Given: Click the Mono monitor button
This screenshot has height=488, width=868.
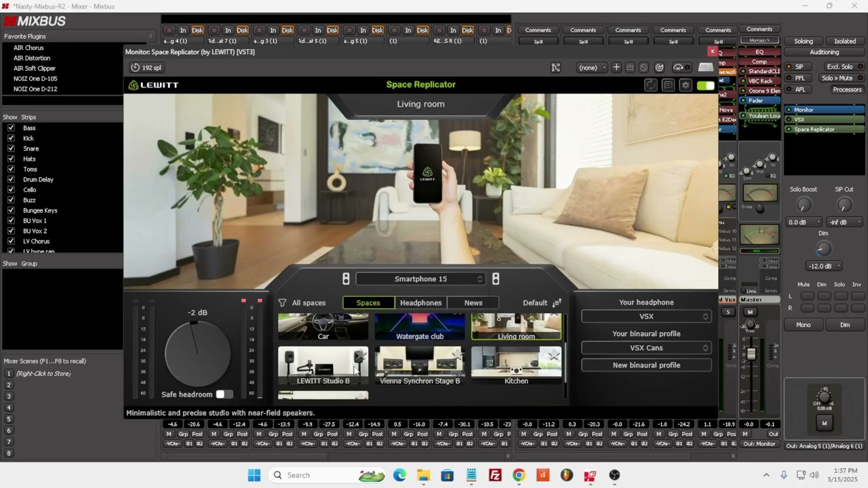Looking at the screenshot, I should 804,325.
